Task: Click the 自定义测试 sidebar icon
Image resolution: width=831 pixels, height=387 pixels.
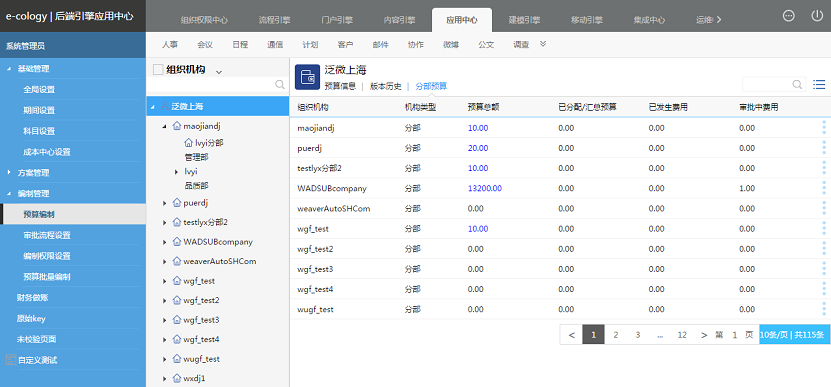Action: [11, 360]
